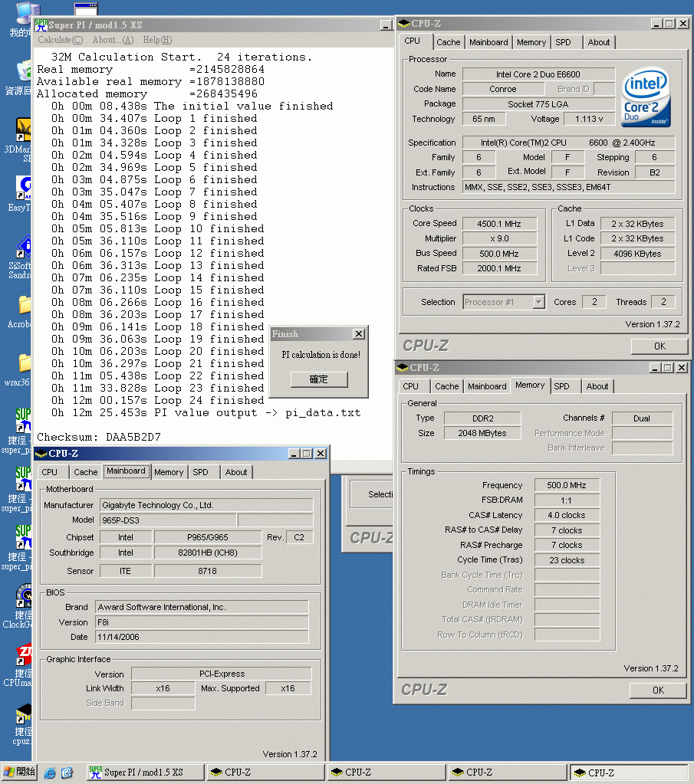Click the Chipset P965/G965 field
Image resolution: width=694 pixels, height=784 pixels.
point(208,537)
